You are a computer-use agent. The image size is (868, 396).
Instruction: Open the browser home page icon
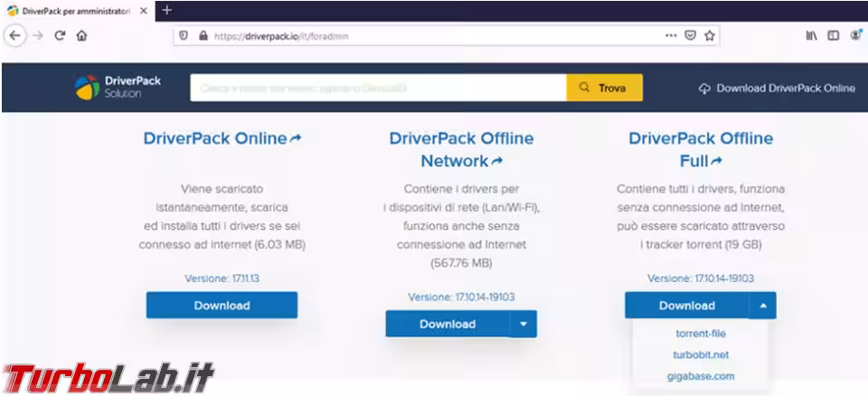click(81, 36)
